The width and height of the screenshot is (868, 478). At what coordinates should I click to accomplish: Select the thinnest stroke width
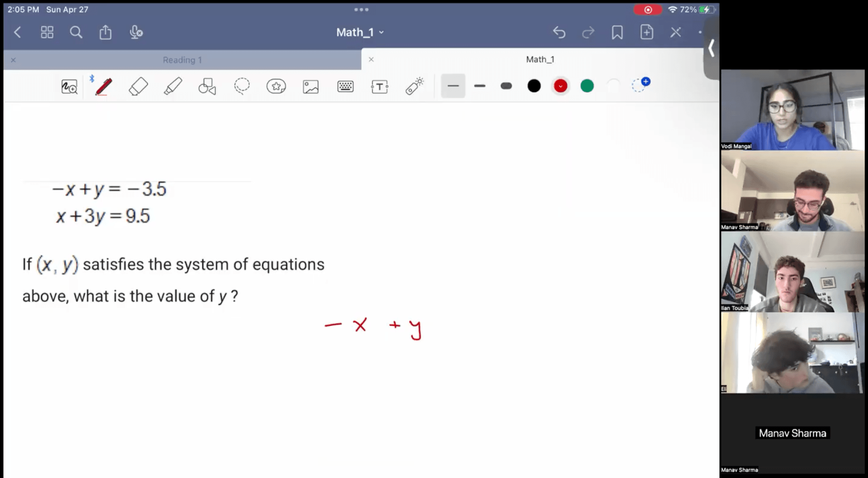(x=453, y=86)
